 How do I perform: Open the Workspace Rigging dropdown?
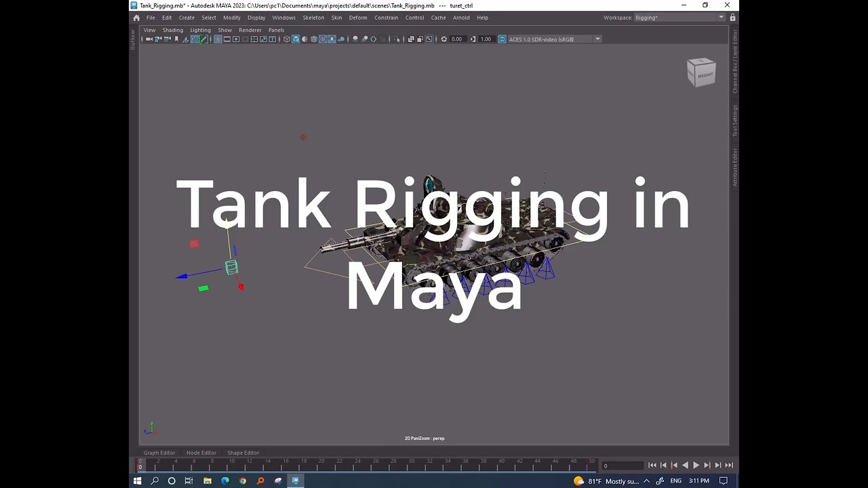[x=679, y=18]
